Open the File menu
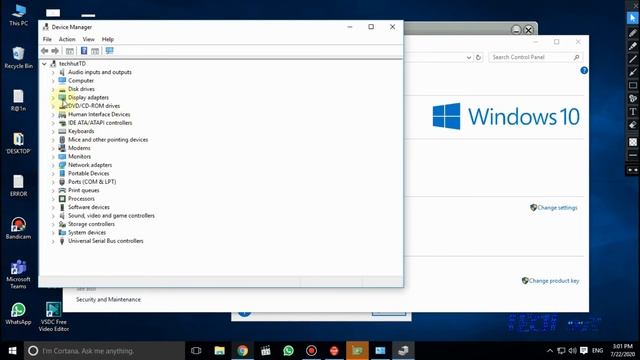 tap(47, 39)
